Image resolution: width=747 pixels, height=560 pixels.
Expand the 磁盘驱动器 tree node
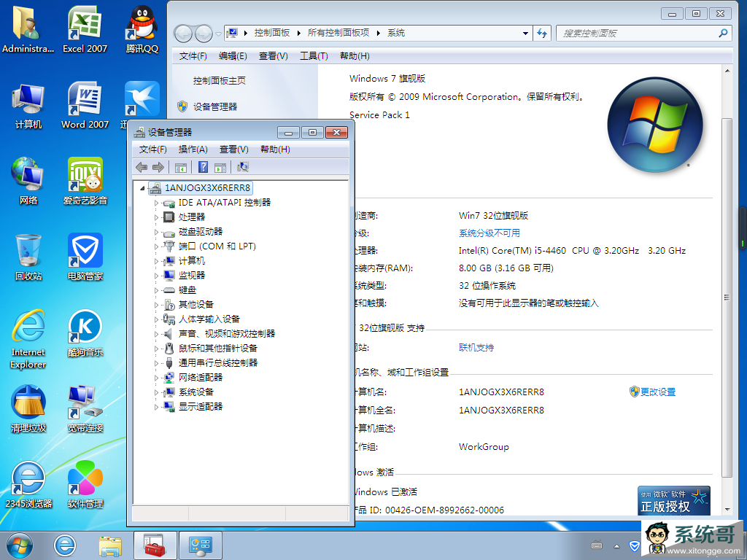point(156,232)
